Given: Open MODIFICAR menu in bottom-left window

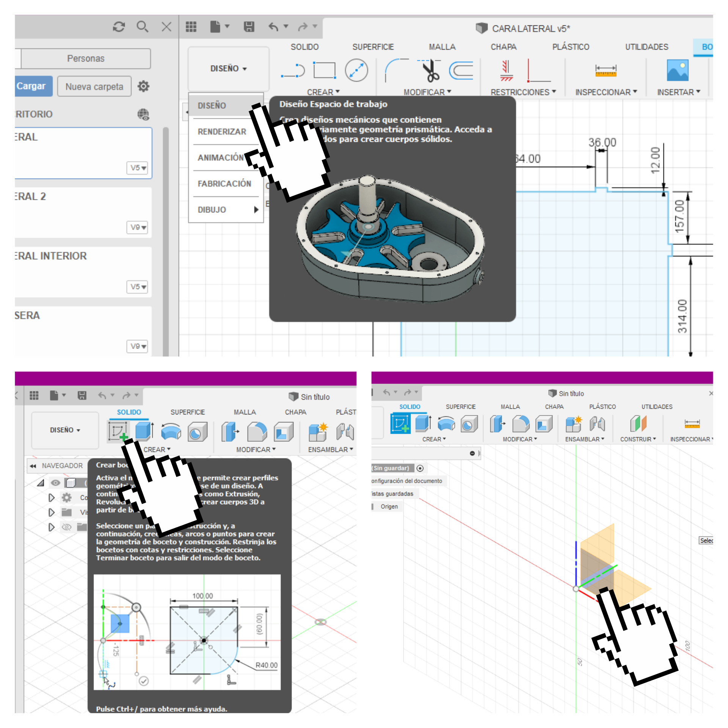Looking at the screenshot, I should click(256, 449).
